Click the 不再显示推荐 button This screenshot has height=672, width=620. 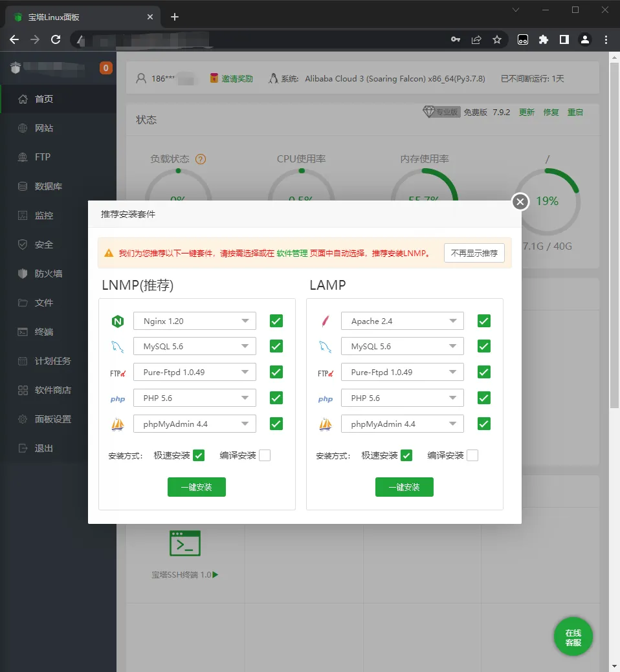point(474,253)
